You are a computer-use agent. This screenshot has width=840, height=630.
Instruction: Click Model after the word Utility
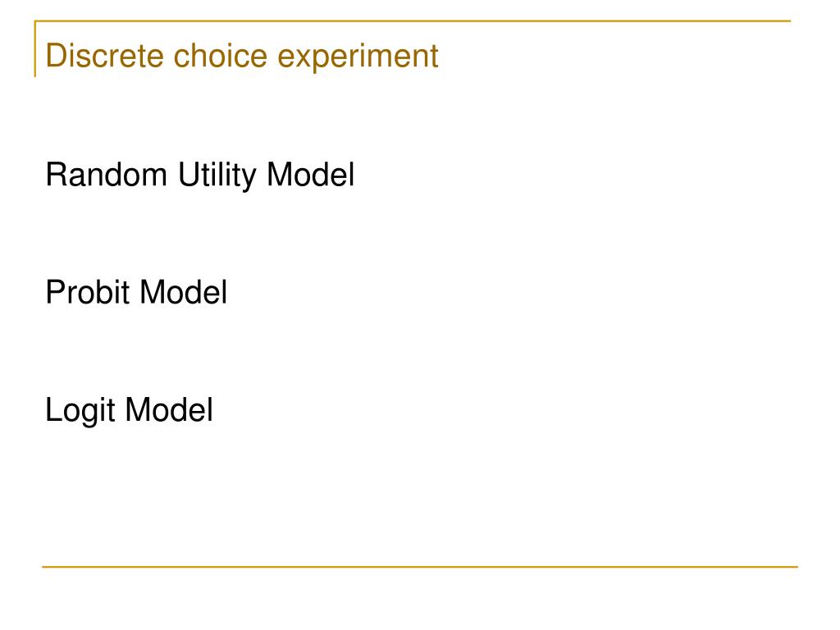pyautogui.click(x=311, y=175)
